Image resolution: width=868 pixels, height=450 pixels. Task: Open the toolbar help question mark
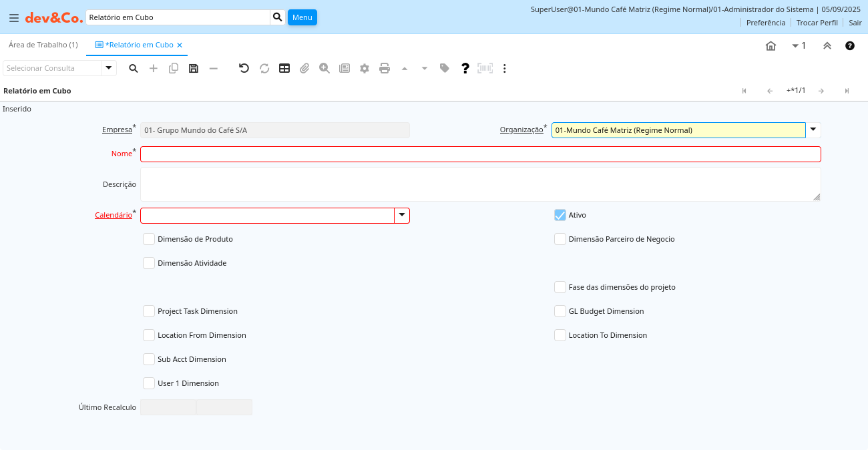click(465, 68)
